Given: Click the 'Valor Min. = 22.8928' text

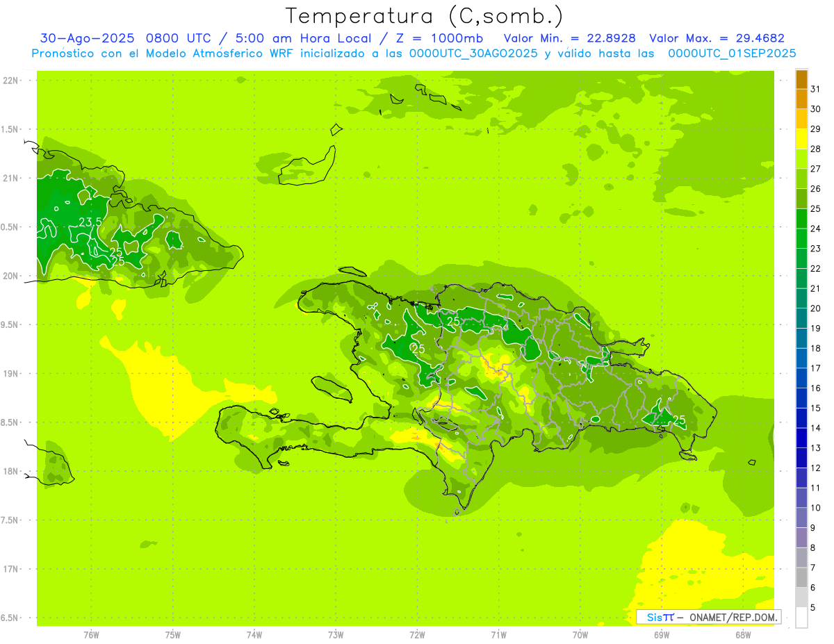Looking at the screenshot, I should pyautogui.click(x=570, y=38).
